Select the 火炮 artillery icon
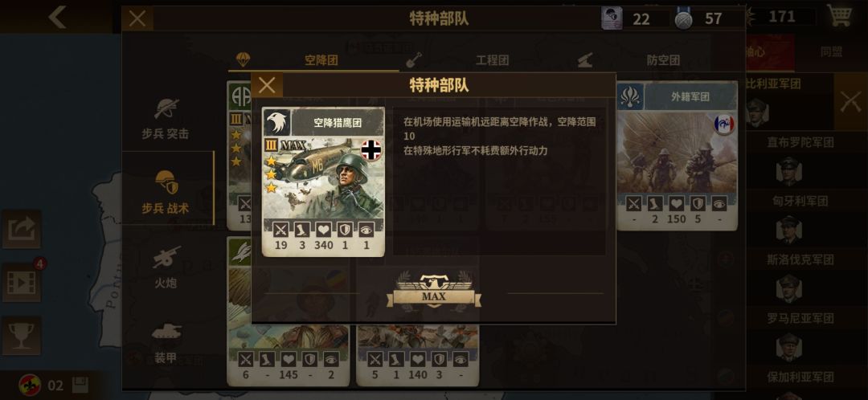This screenshot has width=868, height=400. point(166,258)
